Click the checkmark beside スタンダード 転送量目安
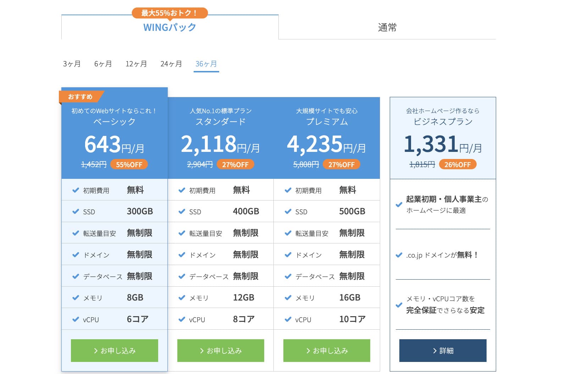 point(182,233)
